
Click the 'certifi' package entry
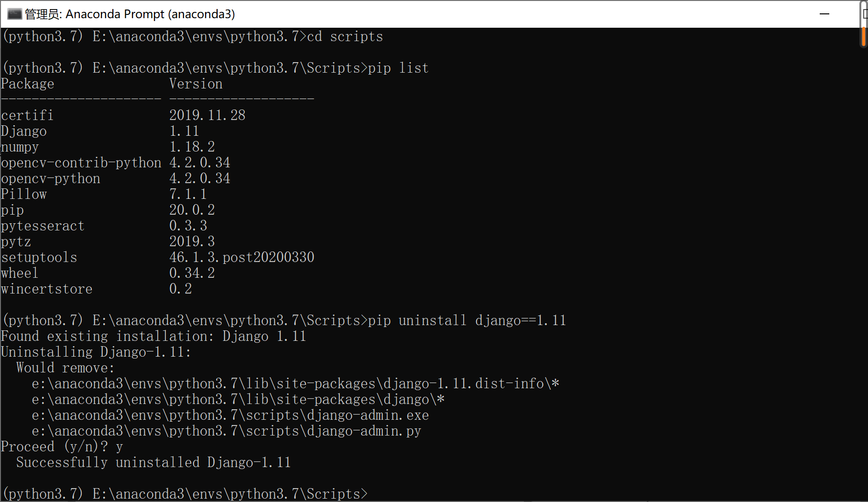pyautogui.click(x=27, y=115)
